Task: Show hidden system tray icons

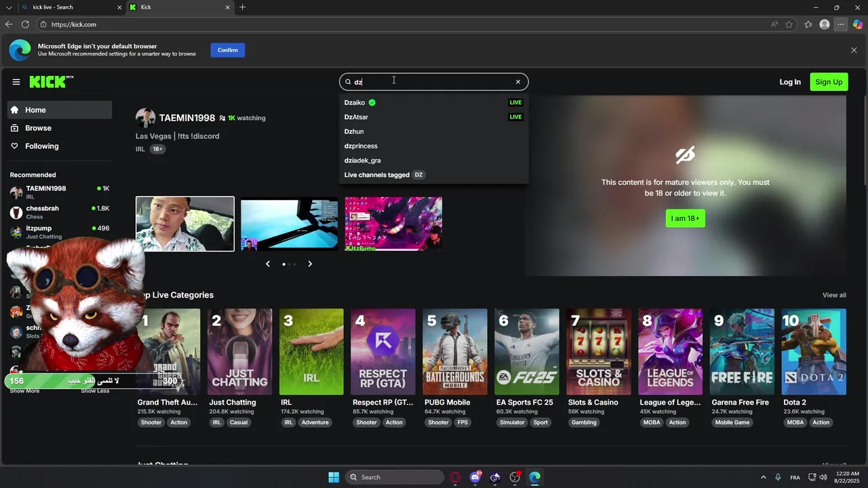Action: pos(763,477)
